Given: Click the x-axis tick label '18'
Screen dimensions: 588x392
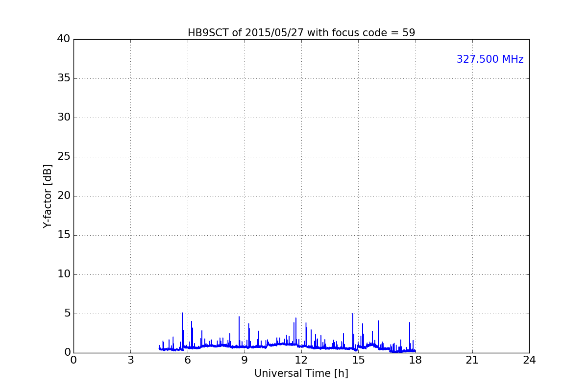Looking at the screenshot, I should pos(416,360).
